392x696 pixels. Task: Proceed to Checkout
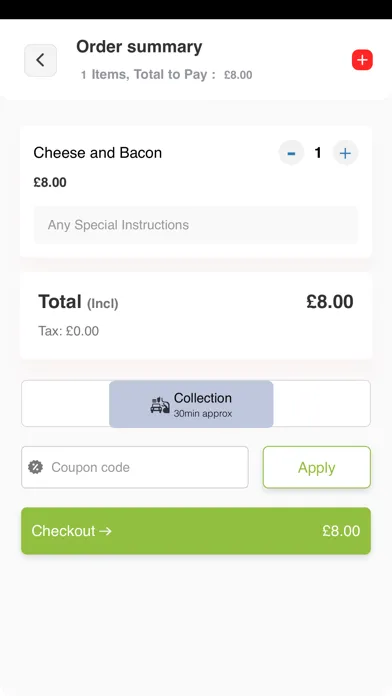(x=196, y=531)
